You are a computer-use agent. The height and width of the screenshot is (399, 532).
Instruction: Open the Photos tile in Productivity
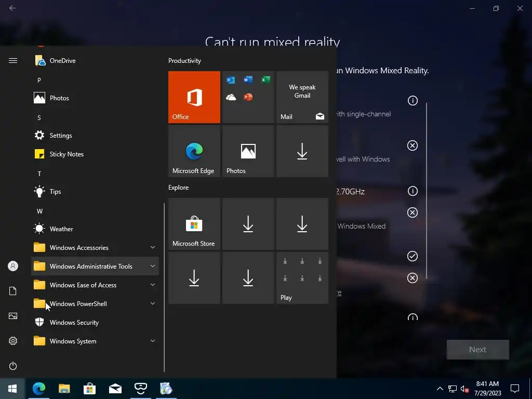248,151
